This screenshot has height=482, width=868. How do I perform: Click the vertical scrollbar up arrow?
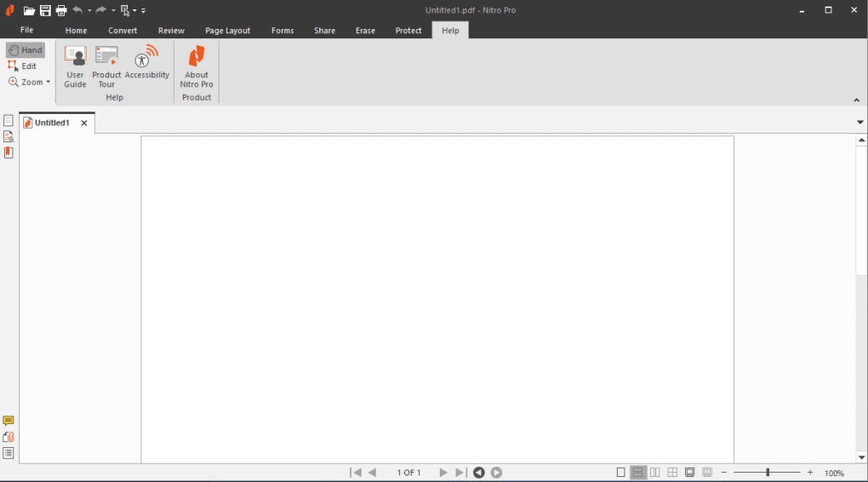click(861, 141)
